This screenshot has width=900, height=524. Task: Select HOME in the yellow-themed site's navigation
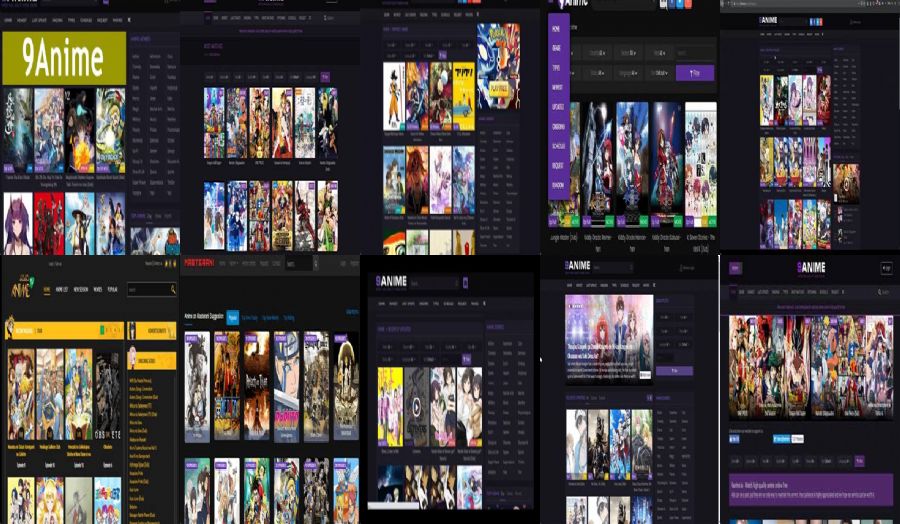point(46,290)
